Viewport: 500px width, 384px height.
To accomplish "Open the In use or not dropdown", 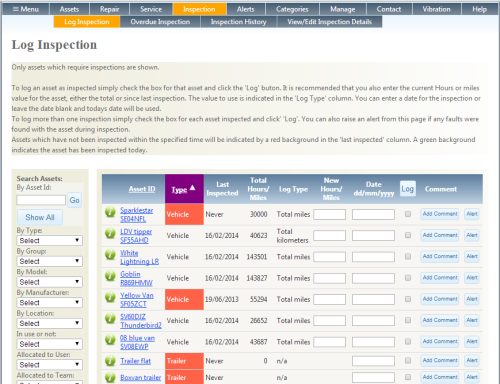I will coord(49,344).
